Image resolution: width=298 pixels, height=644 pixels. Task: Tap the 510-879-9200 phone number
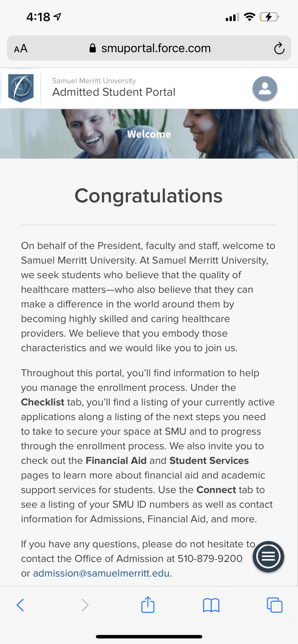coord(210,558)
